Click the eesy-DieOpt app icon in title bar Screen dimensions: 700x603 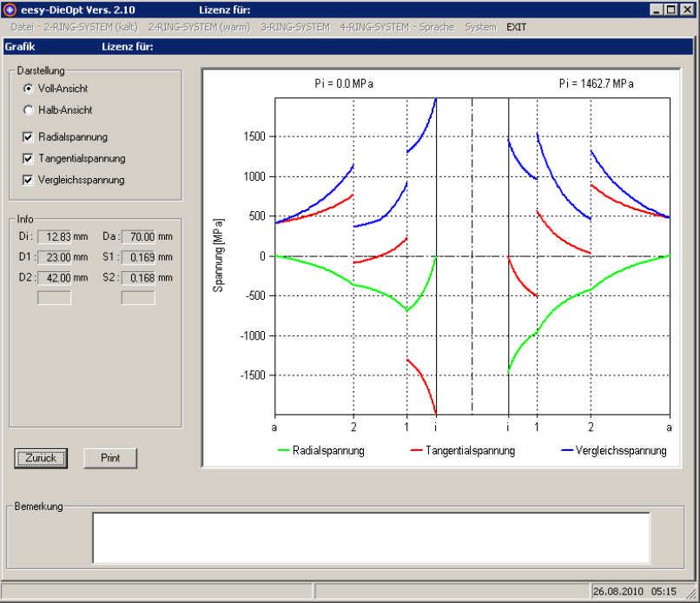coord(10,10)
